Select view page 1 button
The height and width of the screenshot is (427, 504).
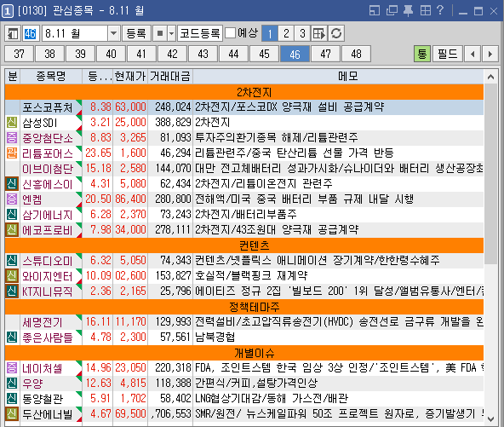[x=270, y=33]
